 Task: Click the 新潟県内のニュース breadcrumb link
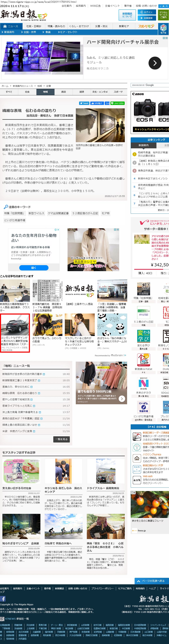point(23,86)
